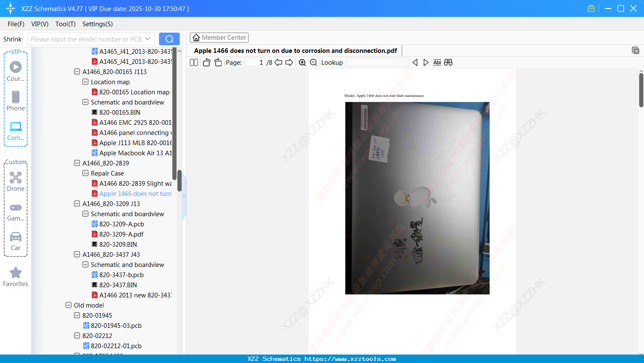The height and width of the screenshot is (363, 644).
Task: Select the Computer category icon
Action: (x=16, y=131)
